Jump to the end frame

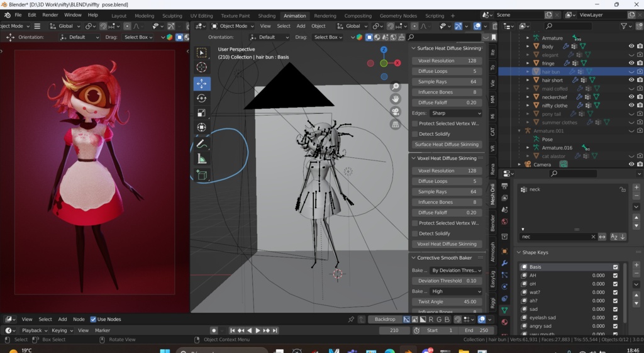coord(275,330)
